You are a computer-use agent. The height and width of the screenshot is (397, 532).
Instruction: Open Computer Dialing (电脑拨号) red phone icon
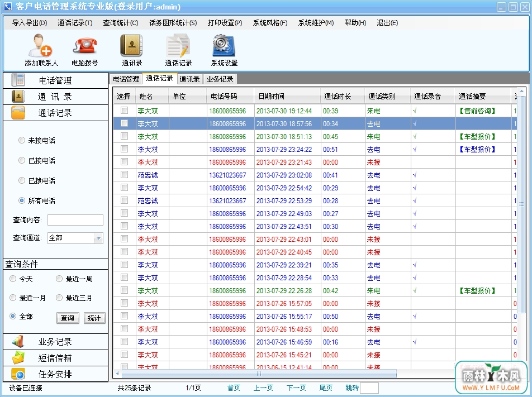tap(85, 46)
